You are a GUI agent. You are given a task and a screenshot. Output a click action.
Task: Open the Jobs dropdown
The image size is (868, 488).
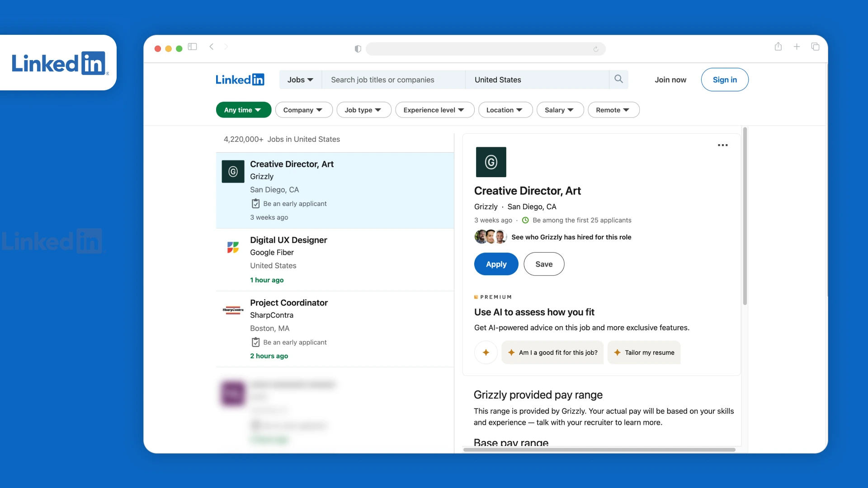(x=300, y=80)
